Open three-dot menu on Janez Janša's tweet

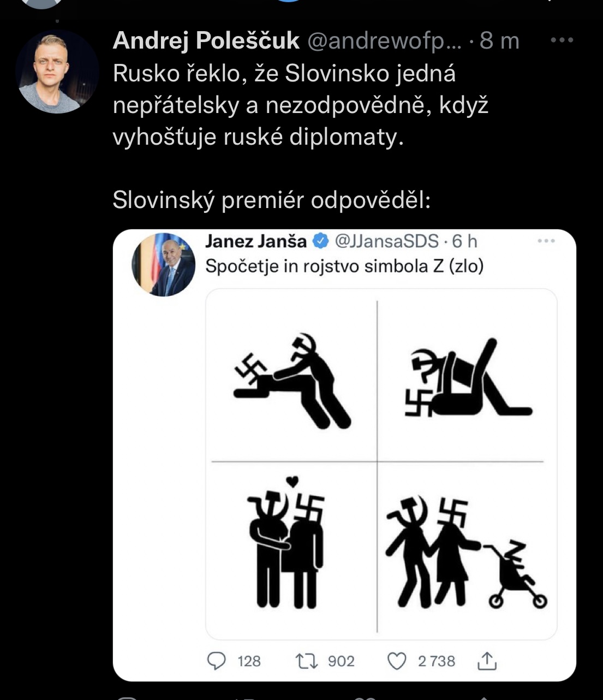[x=546, y=241]
